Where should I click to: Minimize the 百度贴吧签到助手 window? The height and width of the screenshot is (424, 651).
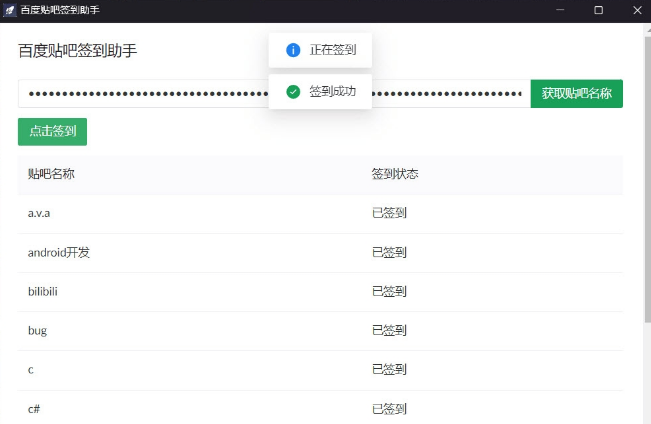560,10
